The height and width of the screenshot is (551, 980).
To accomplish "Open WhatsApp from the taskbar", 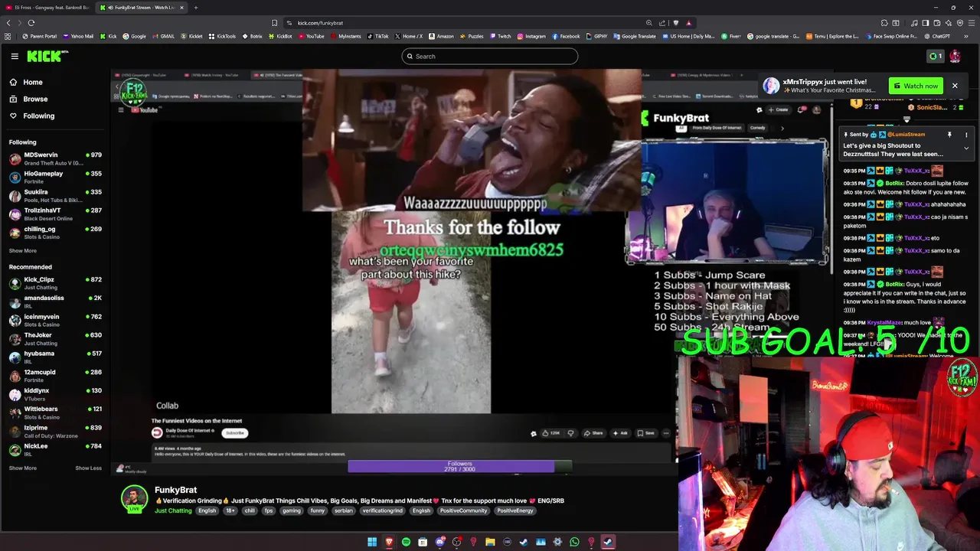I will tap(574, 542).
